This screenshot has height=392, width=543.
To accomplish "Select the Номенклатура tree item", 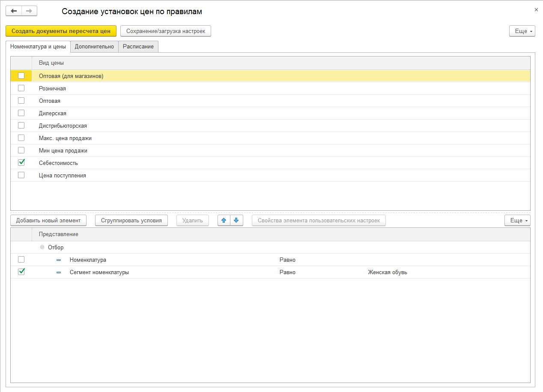I will [88, 260].
